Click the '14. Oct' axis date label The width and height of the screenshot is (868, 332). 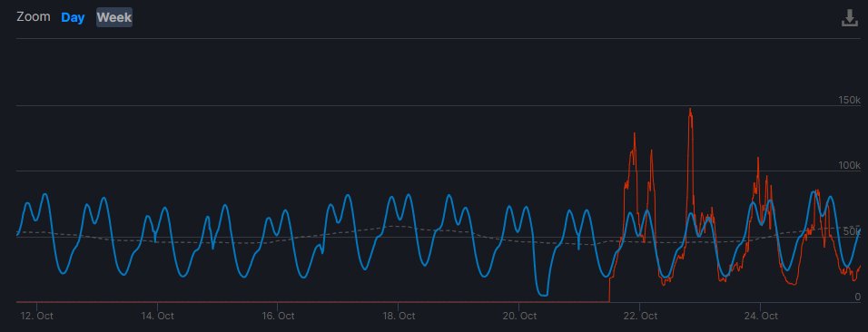[x=157, y=316]
